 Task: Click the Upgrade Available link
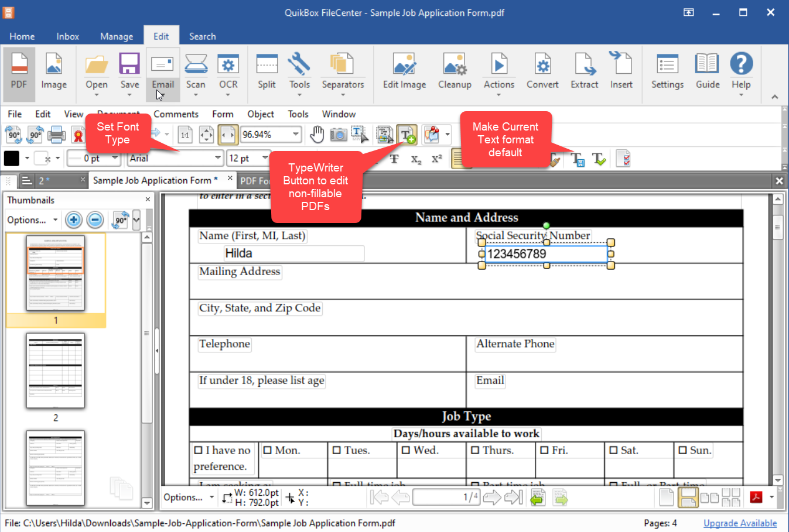tap(740, 523)
